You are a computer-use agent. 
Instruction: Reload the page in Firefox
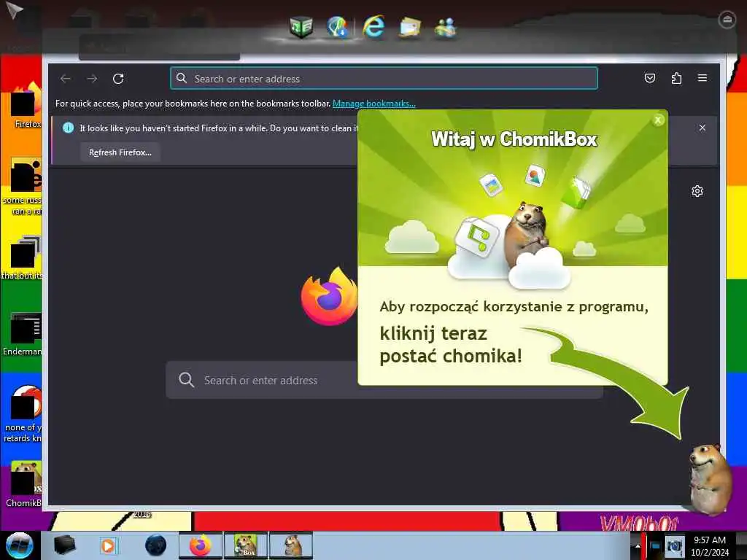pos(118,79)
